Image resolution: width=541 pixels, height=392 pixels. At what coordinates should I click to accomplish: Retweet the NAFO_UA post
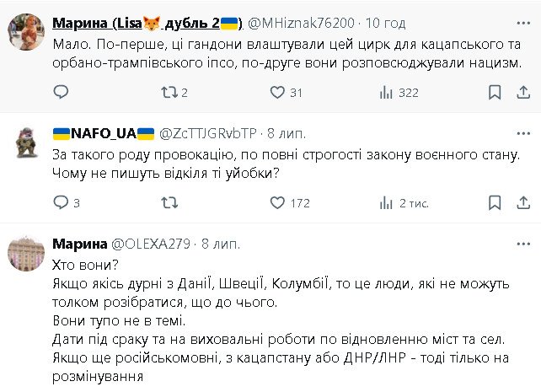(x=169, y=202)
